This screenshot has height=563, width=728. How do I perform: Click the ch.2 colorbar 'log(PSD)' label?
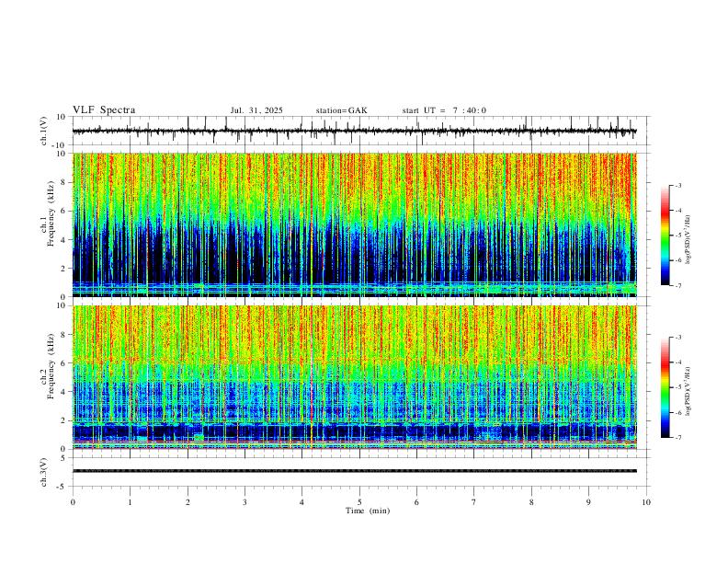point(688,392)
